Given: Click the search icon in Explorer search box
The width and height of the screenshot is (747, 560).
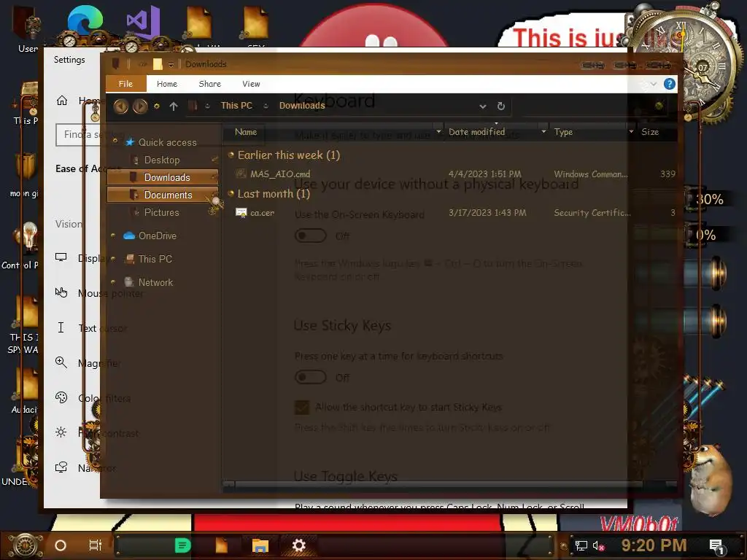Looking at the screenshot, I should click(x=659, y=106).
